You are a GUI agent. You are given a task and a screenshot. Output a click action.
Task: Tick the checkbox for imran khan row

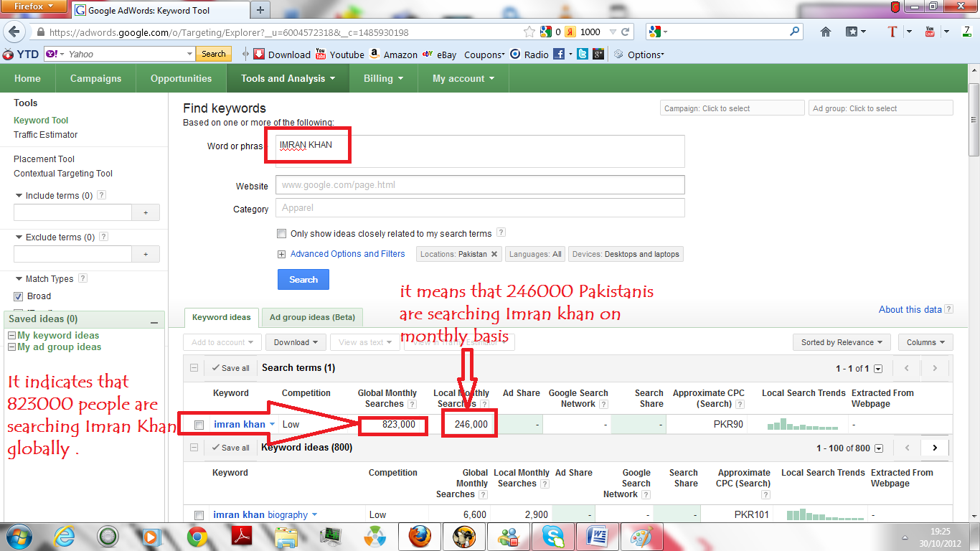199,425
